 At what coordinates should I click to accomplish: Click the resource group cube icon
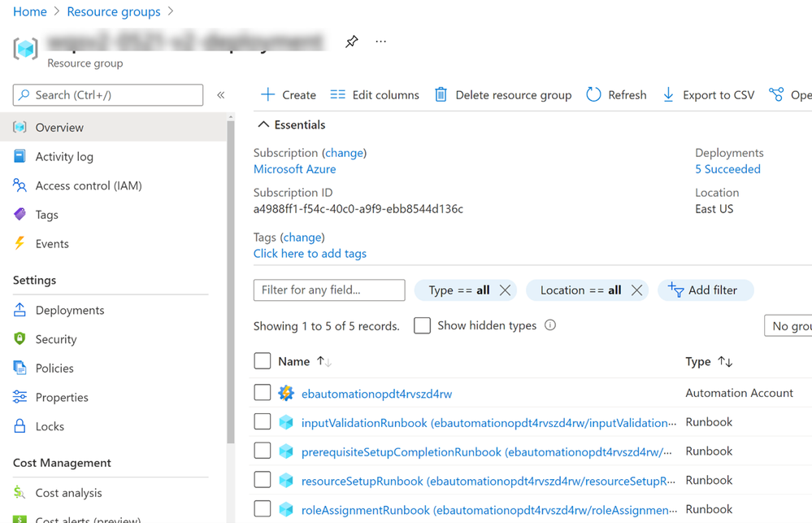pos(25,49)
